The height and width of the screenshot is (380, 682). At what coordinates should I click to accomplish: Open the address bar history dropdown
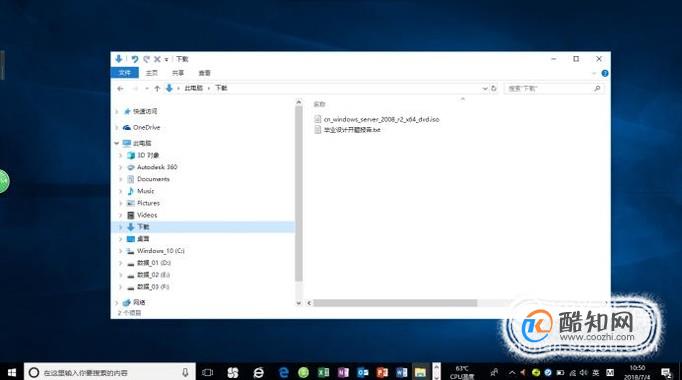coord(485,88)
